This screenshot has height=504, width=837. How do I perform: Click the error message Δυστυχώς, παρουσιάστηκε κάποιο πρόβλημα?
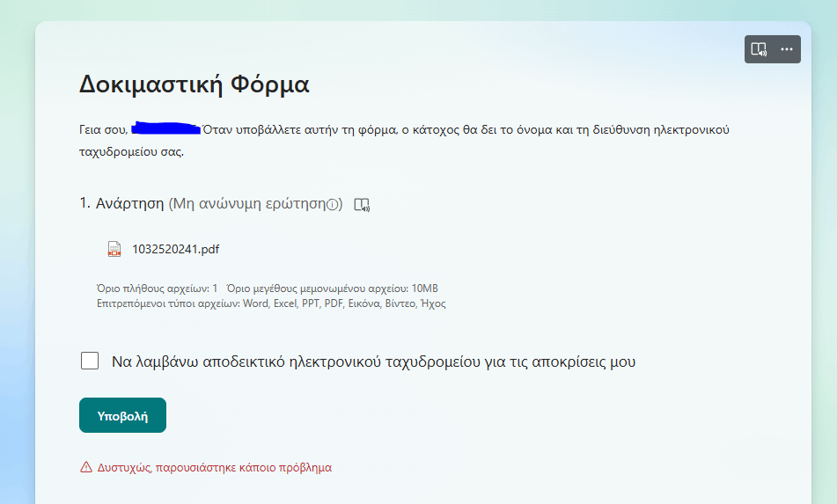214,468
